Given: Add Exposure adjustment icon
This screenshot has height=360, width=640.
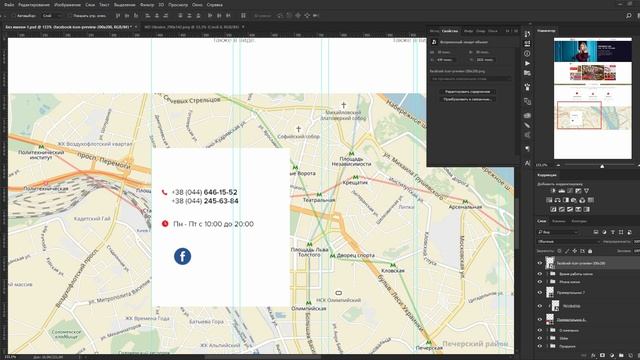Looking at the screenshot, I should pyautogui.click(x=578, y=191).
